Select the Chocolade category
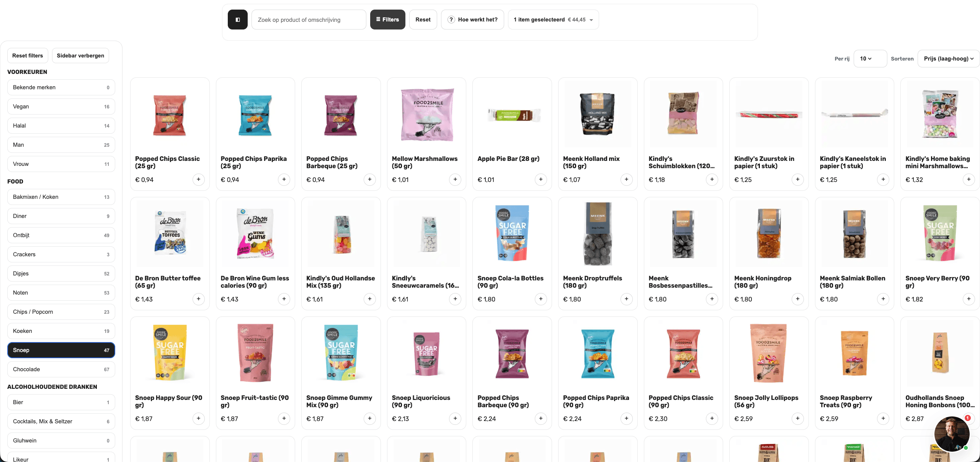The image size is (980, 462). coord(61,369)
